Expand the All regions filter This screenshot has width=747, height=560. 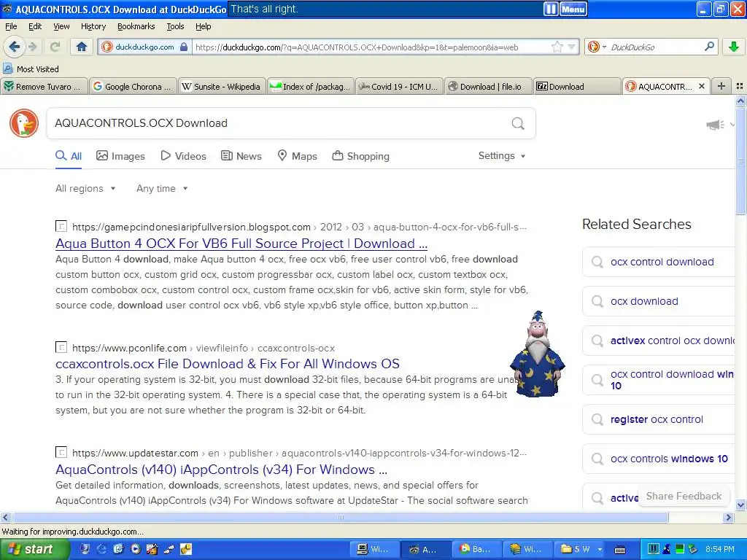coord(85,188)
